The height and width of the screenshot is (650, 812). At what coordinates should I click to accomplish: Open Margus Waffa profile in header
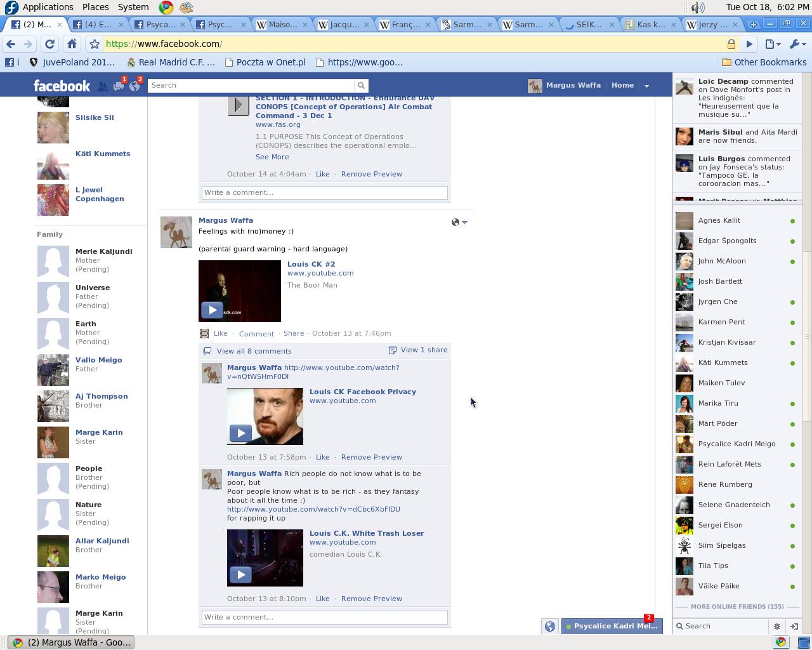pyautogui.click(x=565, y=86)
